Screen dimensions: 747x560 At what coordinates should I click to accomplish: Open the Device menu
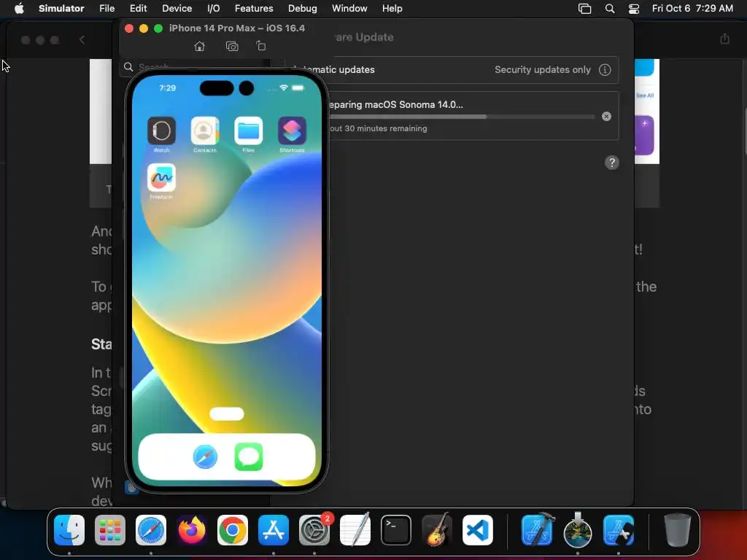pos(177,9)
